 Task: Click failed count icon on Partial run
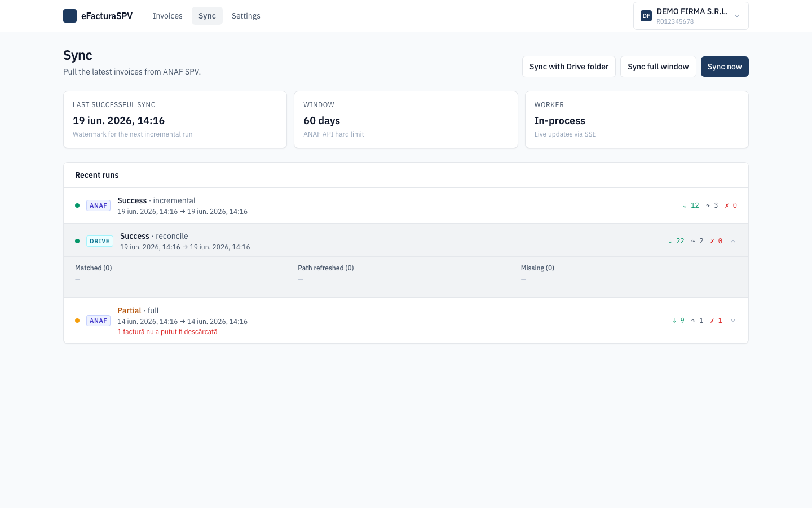tap(712, 321)
